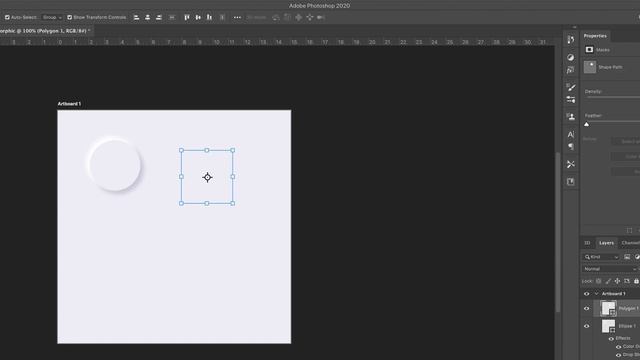This screenshot has width=640, height=360.
Task: Open the scissors tool-presets panel icon
Action: [x=571, y=164]
